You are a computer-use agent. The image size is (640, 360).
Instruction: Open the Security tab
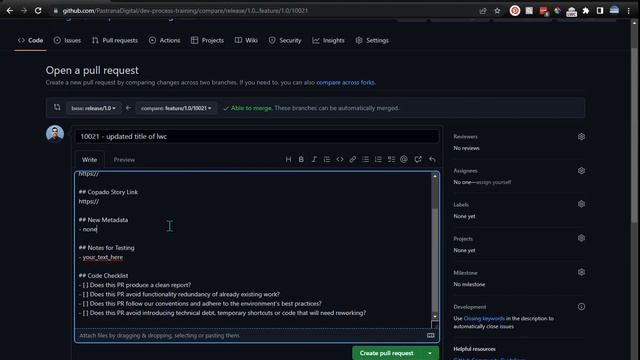[285, 40]
